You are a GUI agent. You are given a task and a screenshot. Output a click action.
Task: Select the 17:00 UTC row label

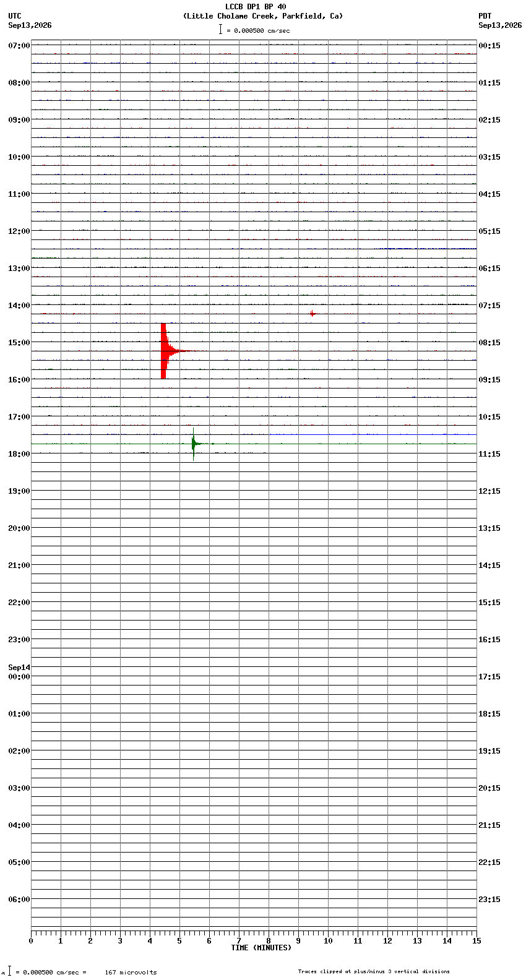[x=19, y=417]
